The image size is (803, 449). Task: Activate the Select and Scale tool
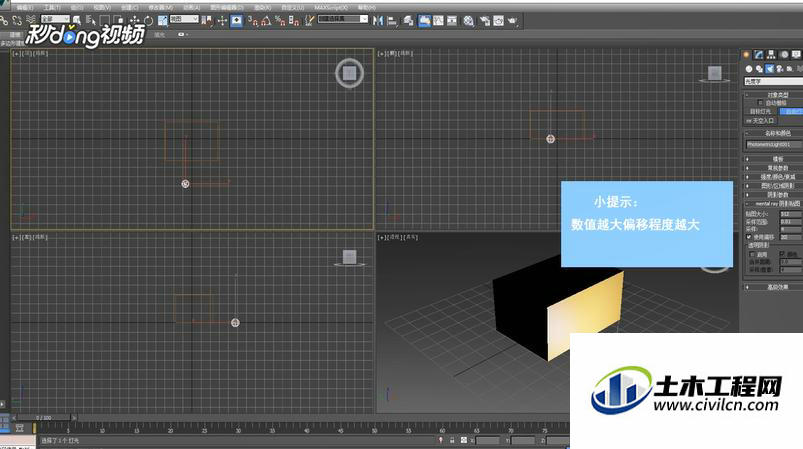162,20
